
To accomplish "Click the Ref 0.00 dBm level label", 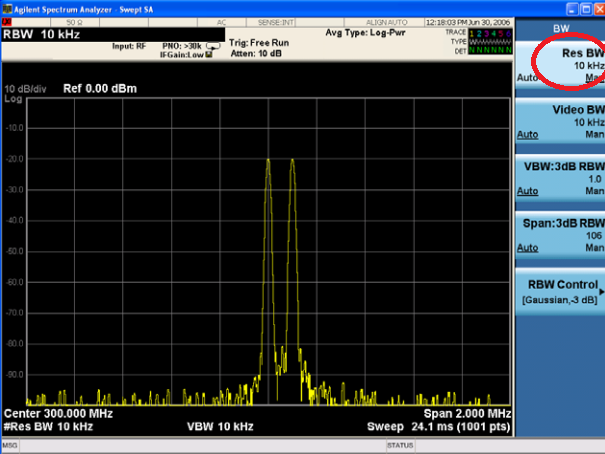I will pyautogui.click(x=100, y=88).
